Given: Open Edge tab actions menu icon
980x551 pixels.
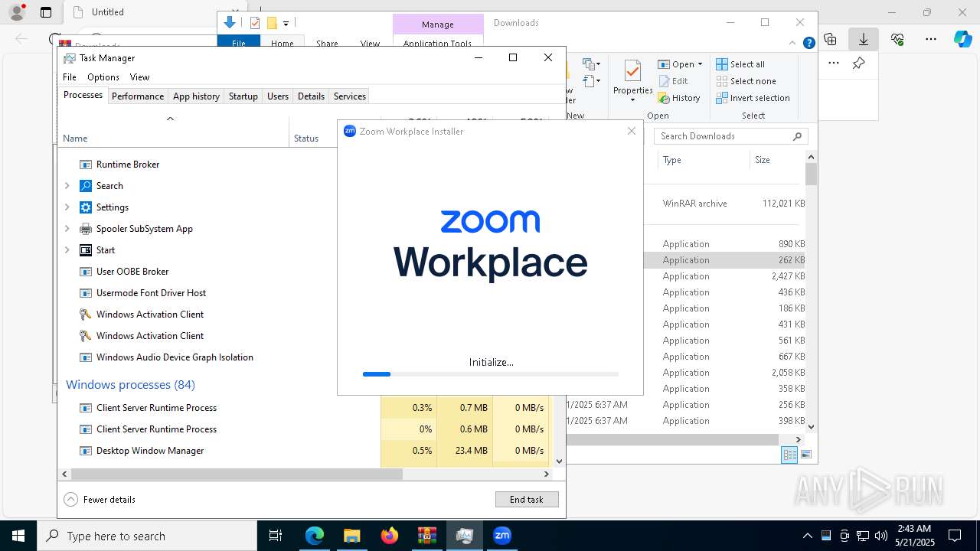Looking at the screenshot, I should click(x=46, y=12).
